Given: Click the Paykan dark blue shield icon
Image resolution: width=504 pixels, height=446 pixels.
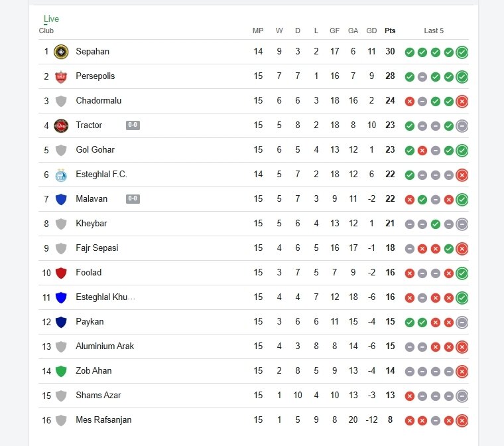Looking at the screenshot, I should pyautogui.click(x=61, y=322).
